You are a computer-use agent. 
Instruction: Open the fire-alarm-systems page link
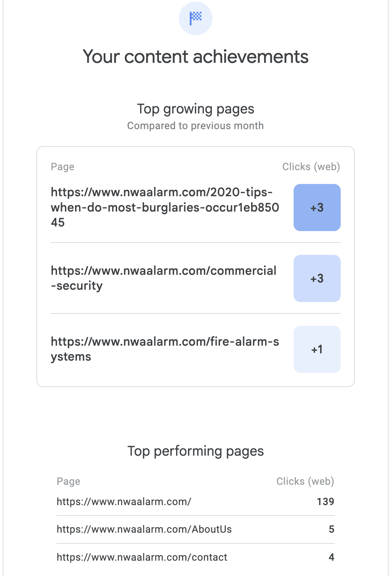pyautogui.click(x=165, y=349)
